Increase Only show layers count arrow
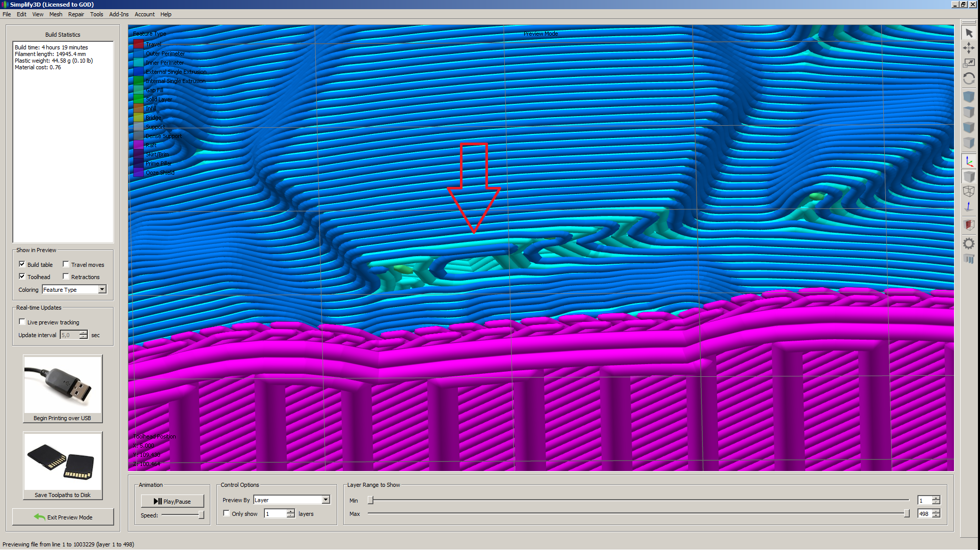Viewport: 980px width, 550px height. tap(290, 511)
